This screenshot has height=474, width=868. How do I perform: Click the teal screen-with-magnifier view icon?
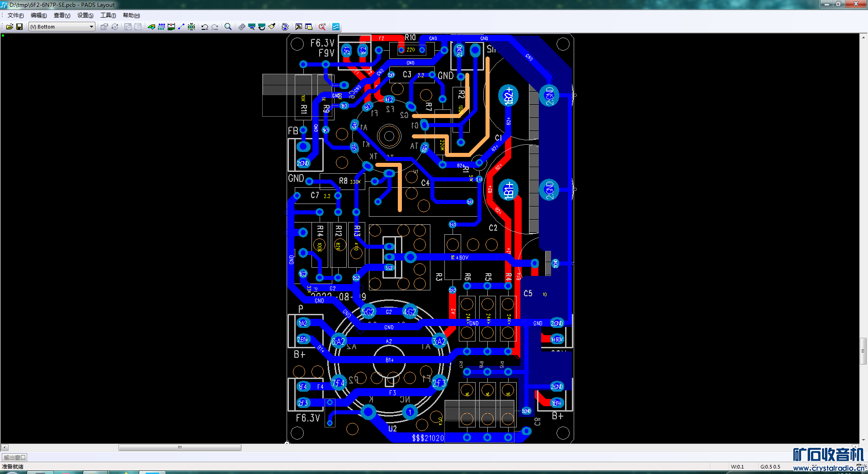(x=252, y=27)
